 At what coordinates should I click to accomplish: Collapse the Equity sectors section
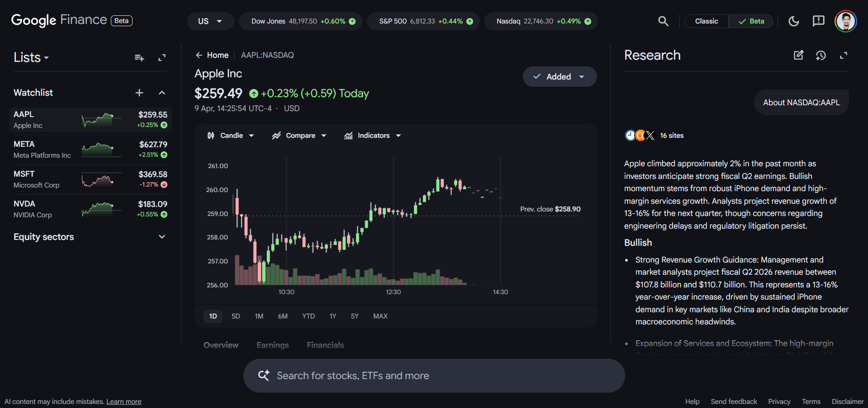tap(161, 236)
